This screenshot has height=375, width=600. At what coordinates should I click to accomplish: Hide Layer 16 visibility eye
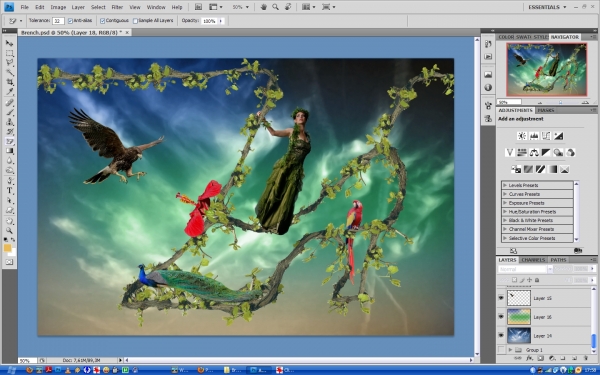[x=501, y=316]
